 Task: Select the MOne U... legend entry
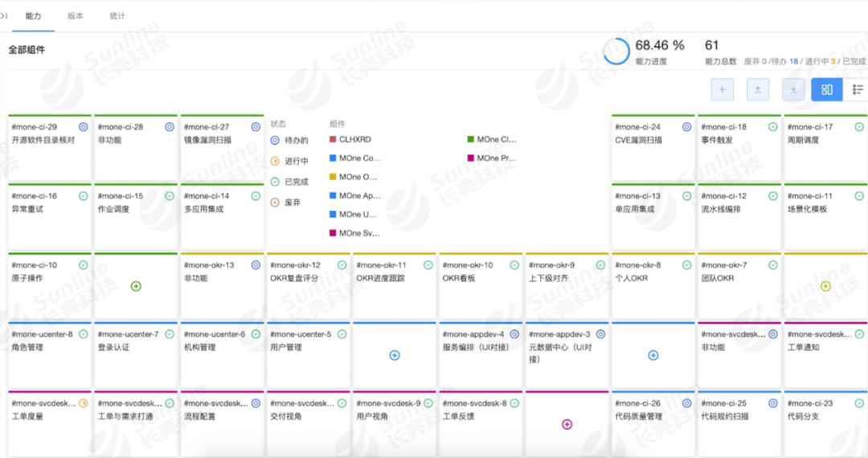coord(353,215)
